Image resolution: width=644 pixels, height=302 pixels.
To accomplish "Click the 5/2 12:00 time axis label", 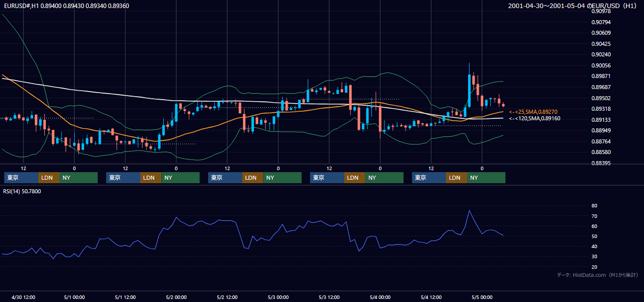I will [227, 297].
